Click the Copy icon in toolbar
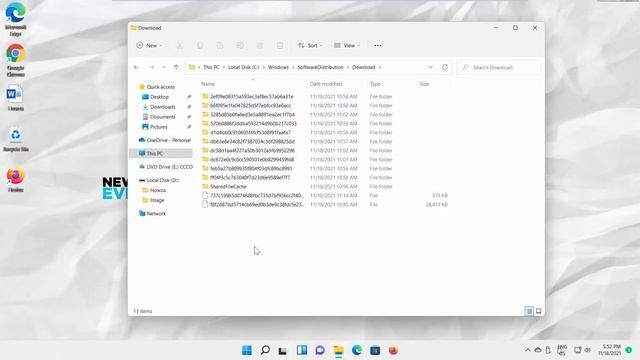The width and height of the screenshot is (640, 360). [x=200, y=45]
